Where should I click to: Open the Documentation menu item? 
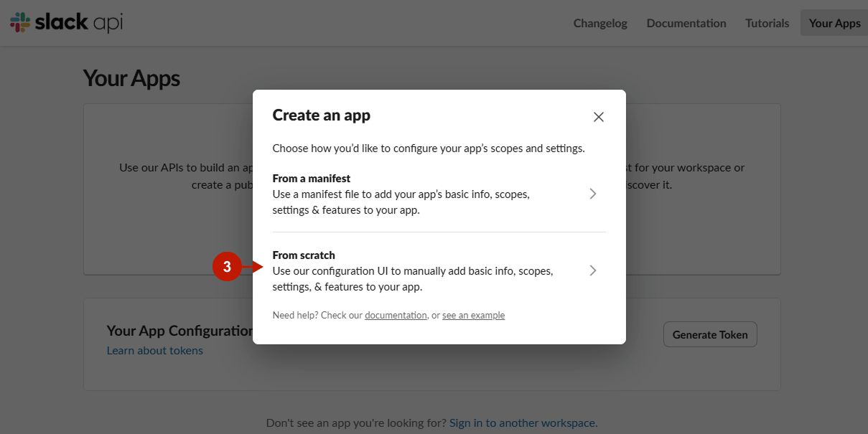686,23
